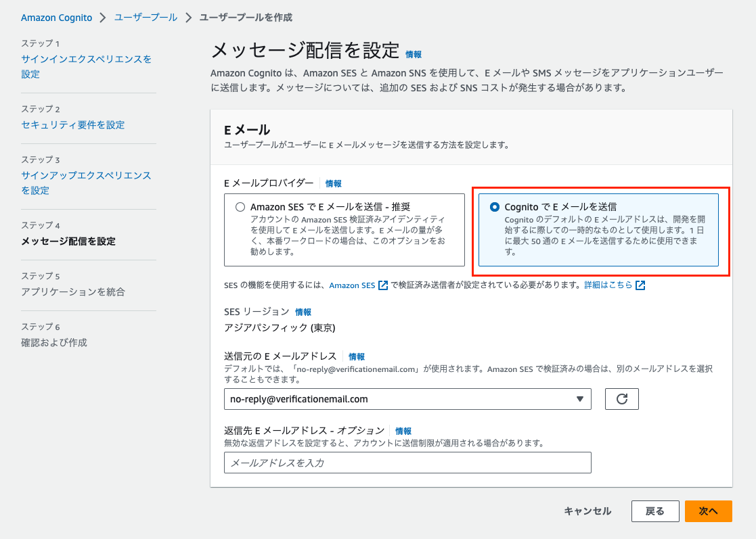The image size is (756, 539).
Task: Click the キャンセル button
Action: 587,511
